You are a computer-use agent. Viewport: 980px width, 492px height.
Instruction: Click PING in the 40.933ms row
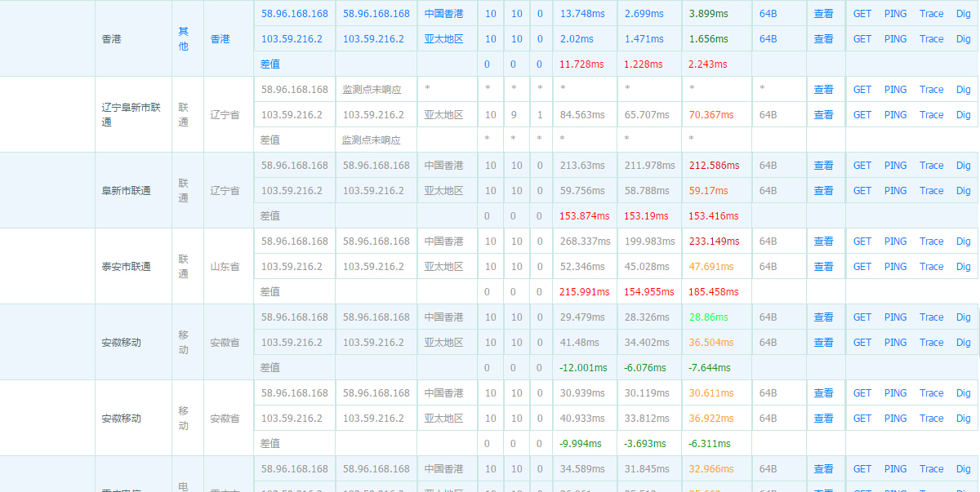tap(895, 419)
